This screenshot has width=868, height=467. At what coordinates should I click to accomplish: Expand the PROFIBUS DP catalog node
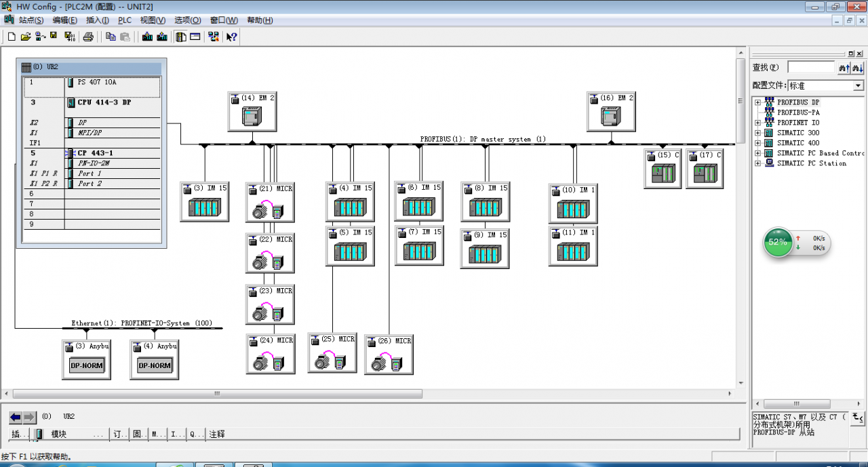[757, 102]
